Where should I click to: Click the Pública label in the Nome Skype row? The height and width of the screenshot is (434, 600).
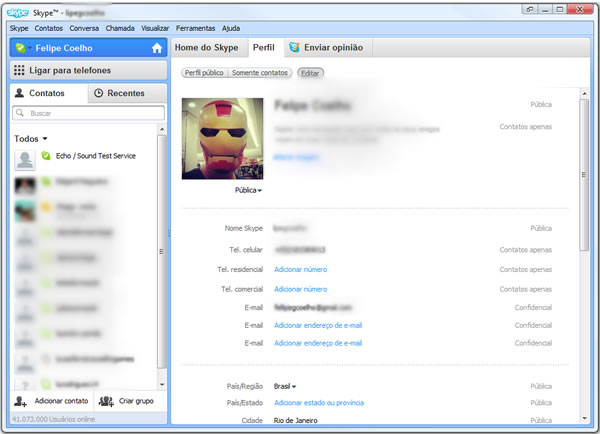[x=541, y=228]
